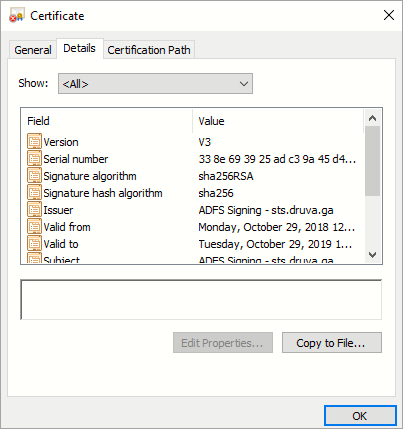Image resolution: width=403 pixels, height=429 pixels.
Task: Click the Tuesday, October 29, 2019 value
Action: [275, 244]
